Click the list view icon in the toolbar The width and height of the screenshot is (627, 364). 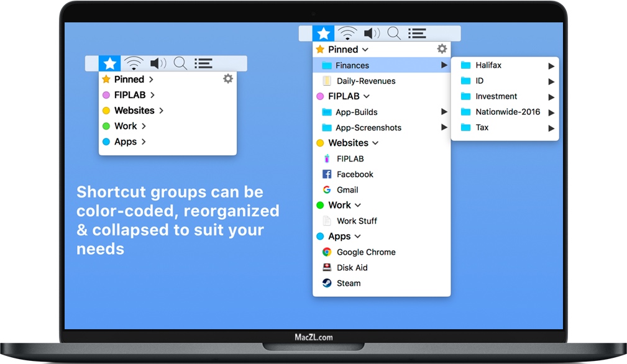point(416,33)
